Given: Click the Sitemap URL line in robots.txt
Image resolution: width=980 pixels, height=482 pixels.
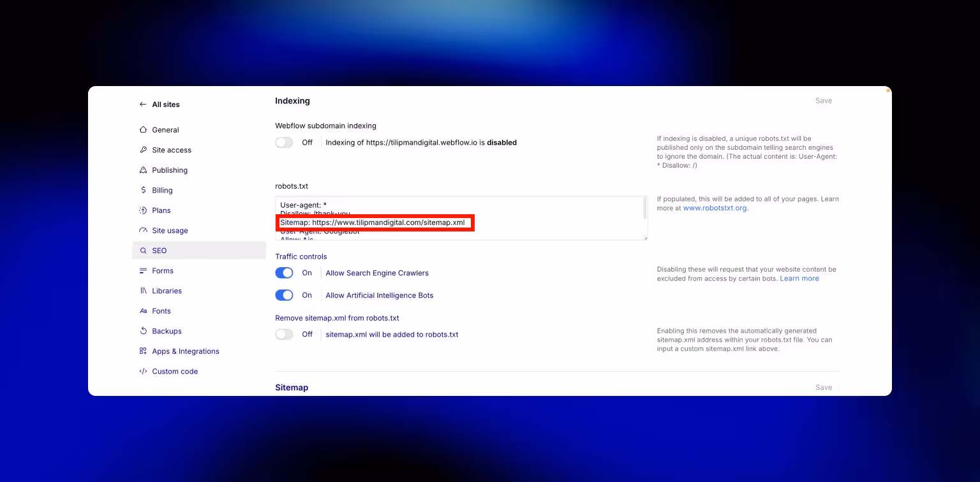Looking at the screenshot, I should [373, 223].
